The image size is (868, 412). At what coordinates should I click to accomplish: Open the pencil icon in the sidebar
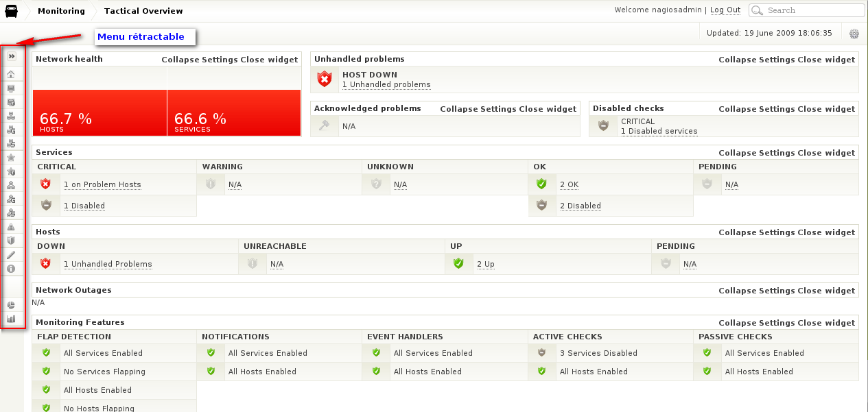(11, 255)
